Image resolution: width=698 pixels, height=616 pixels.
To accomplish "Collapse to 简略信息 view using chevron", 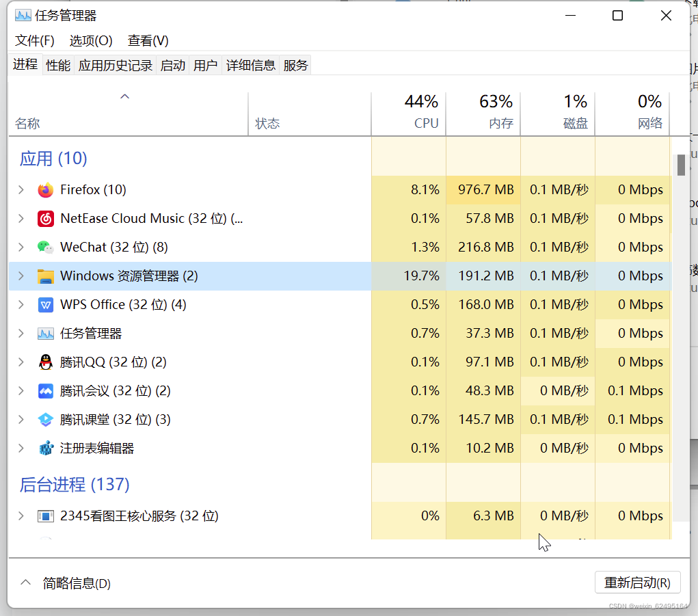I will (x=26, y=582).
